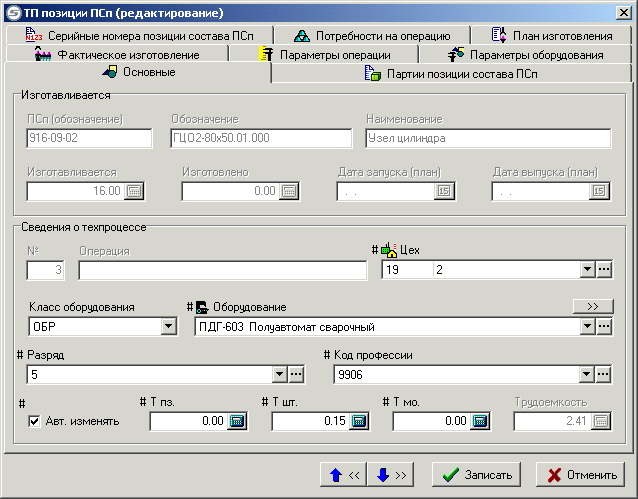Image resolution: width=638 pixels, height=499 pixels.
Task: Open calculator for Т пз. field
Action: [237, 422]
